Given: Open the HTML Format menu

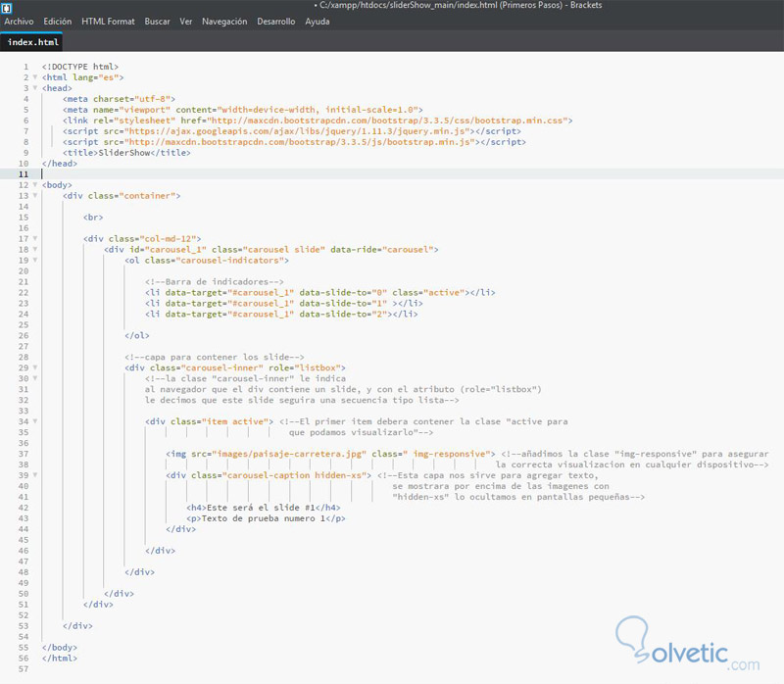Looking at the screenshot, I should point(108,21).
